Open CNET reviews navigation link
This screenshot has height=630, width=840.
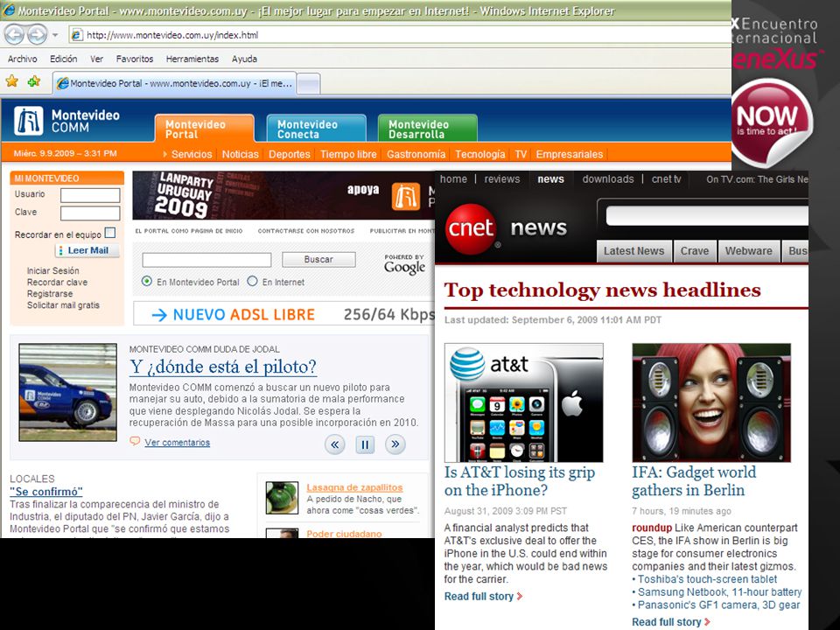502,178
